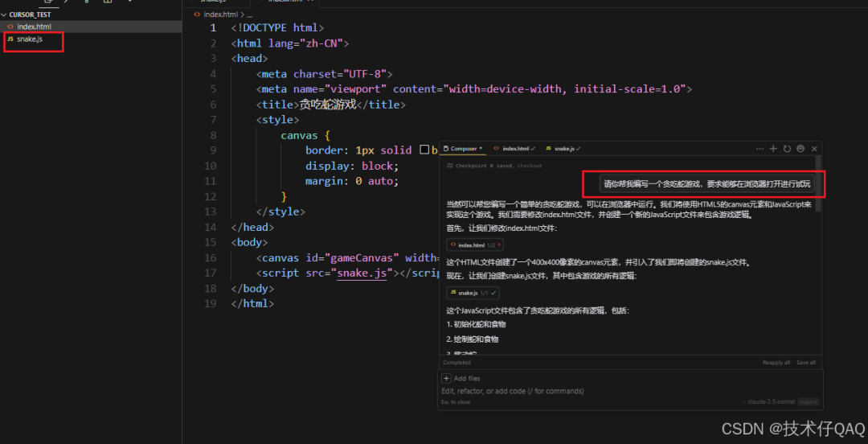Image resolution: width=868 pixels, height=444 pixels.
Task: Close the Composer panel
Action: point(814,149)
